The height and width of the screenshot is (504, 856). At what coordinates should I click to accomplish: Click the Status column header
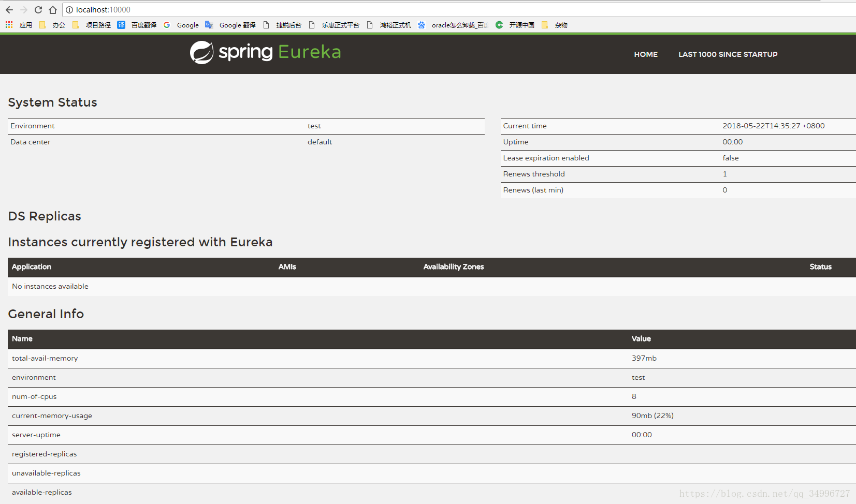820,267
